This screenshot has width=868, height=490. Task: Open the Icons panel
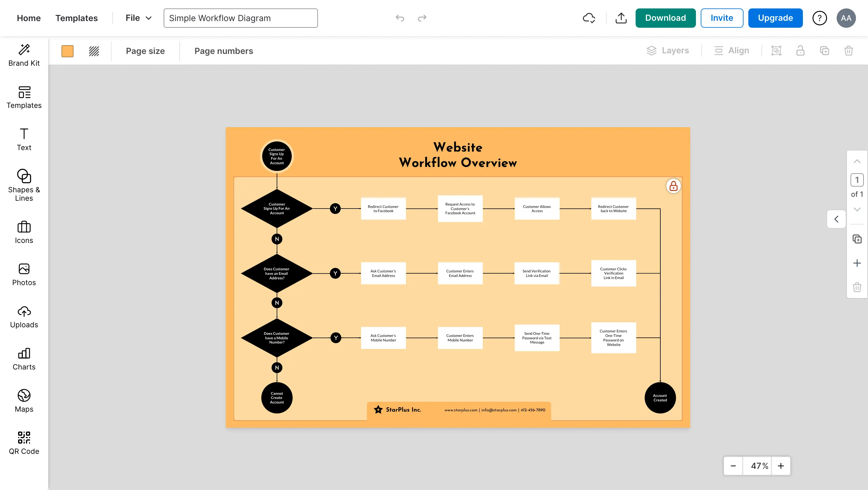[24, 232]
